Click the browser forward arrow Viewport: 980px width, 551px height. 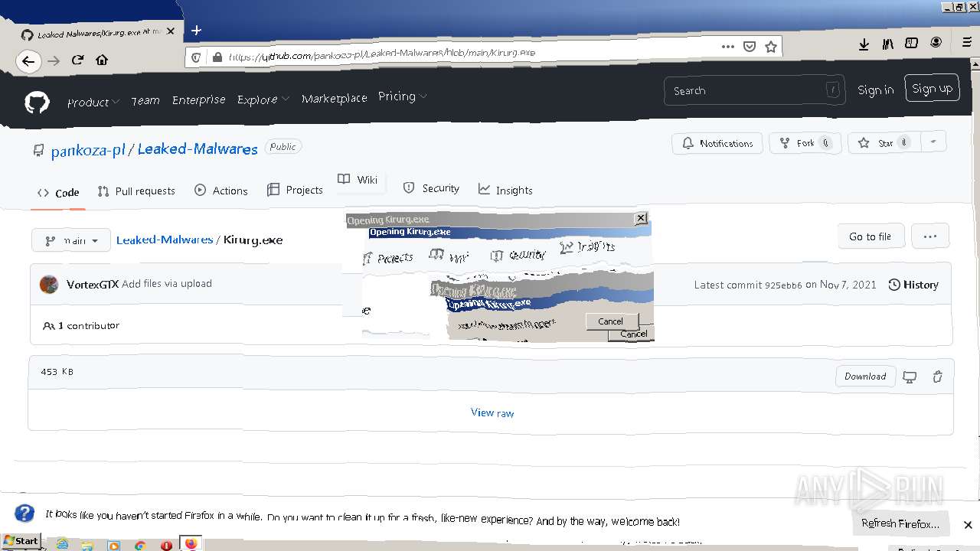[54, 61]
